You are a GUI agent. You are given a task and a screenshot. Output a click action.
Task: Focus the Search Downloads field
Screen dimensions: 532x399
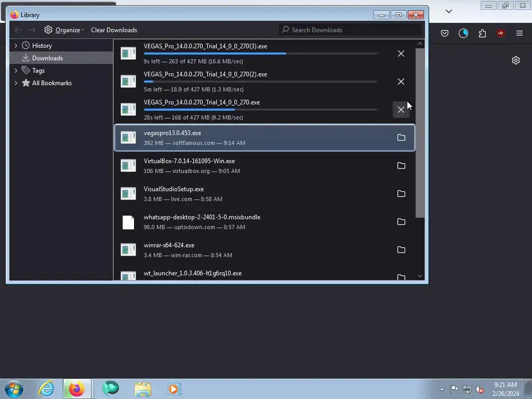click(351, 30)
